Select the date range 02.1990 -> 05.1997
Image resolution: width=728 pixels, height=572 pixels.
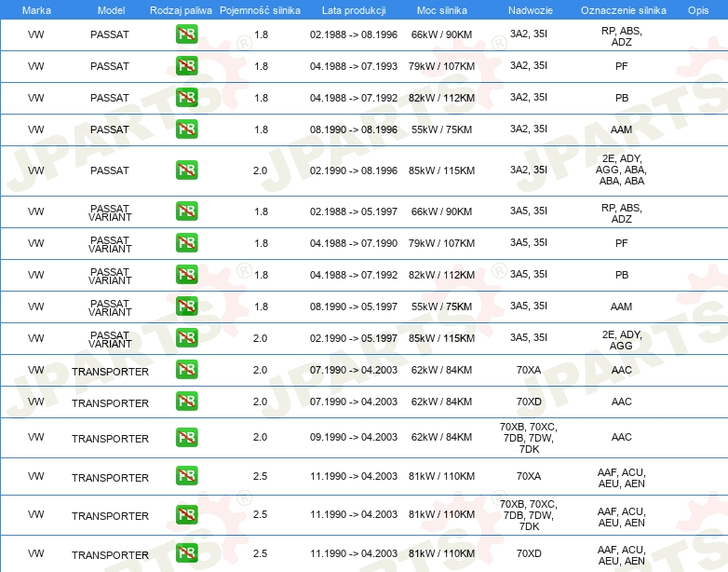354,338
